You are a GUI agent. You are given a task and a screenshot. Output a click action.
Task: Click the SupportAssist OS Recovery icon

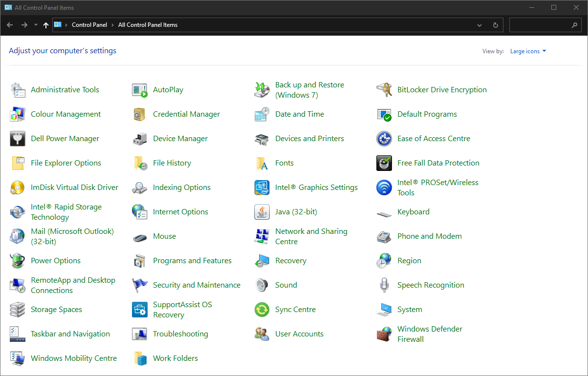140,310
